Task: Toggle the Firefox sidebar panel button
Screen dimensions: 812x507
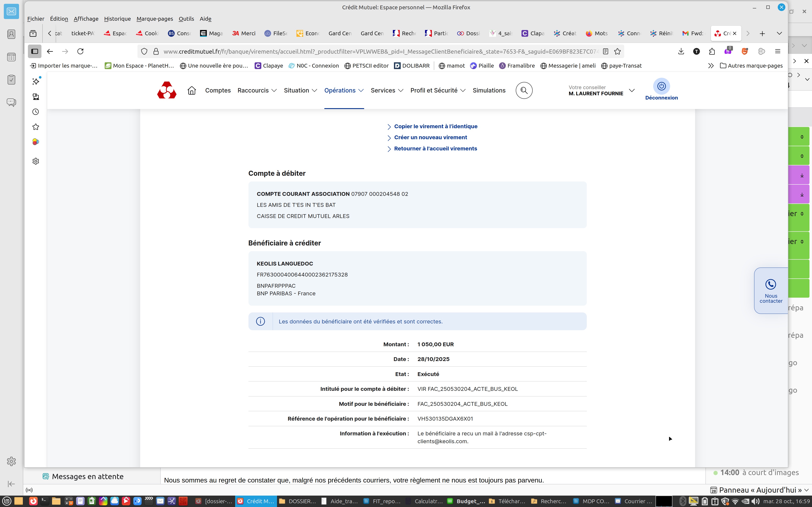Action: point(34,51)
